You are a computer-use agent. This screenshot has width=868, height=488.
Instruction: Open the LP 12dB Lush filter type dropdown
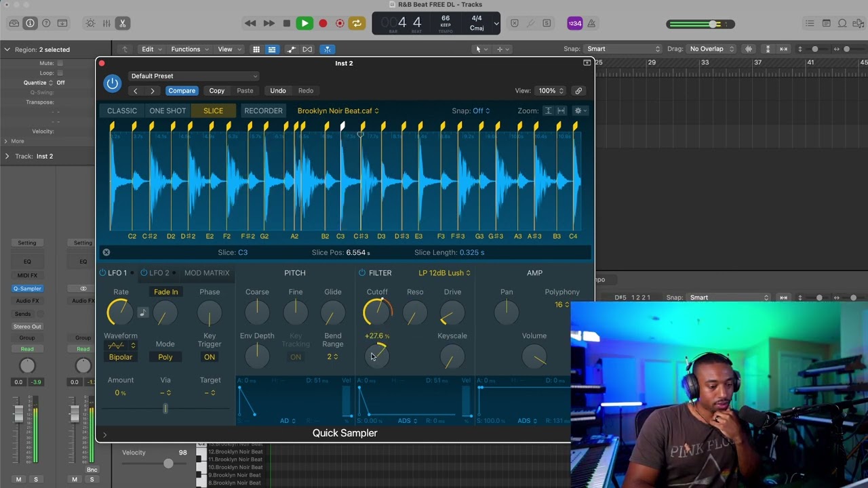pos(444,272)
